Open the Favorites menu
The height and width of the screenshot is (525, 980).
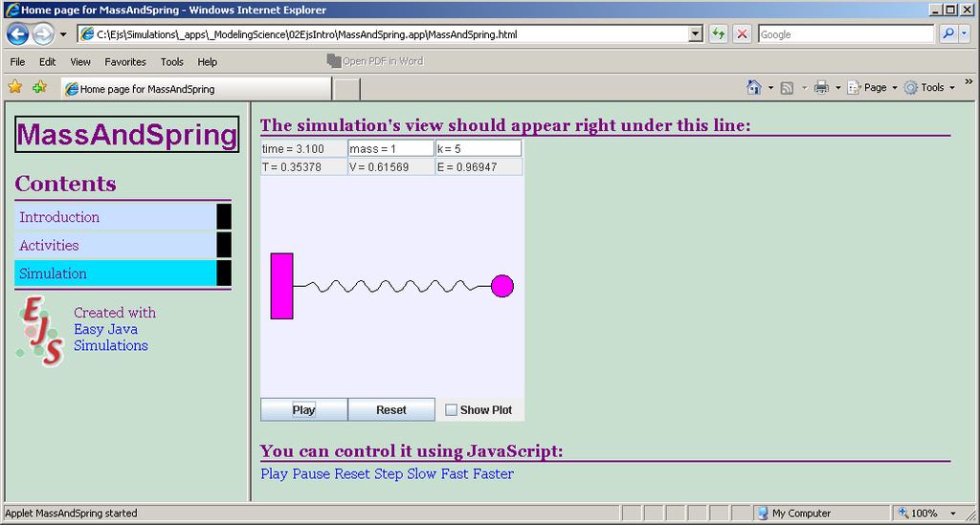(125, 62)
